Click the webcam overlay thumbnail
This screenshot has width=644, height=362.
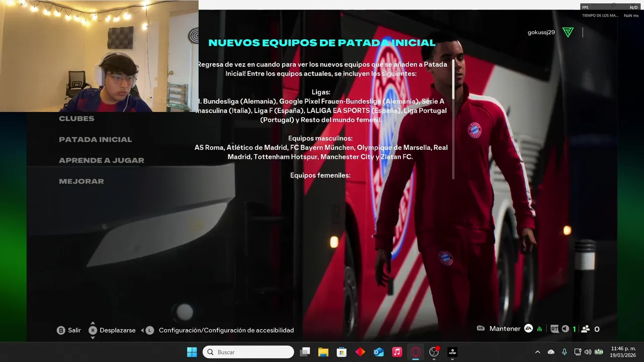coord(99,56)
